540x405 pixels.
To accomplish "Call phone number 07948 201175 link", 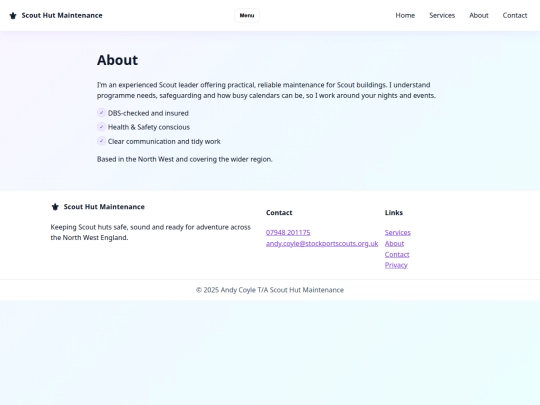I will coord(288,232).
